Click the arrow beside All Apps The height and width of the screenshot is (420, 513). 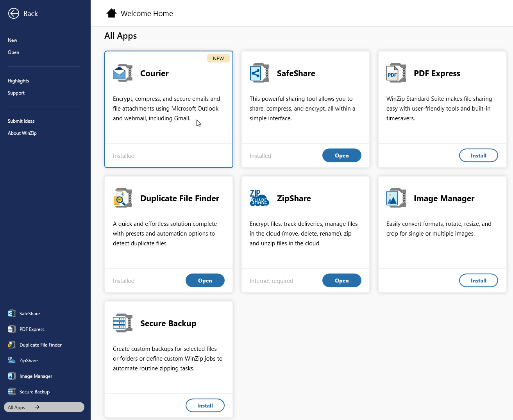[37, 407]
